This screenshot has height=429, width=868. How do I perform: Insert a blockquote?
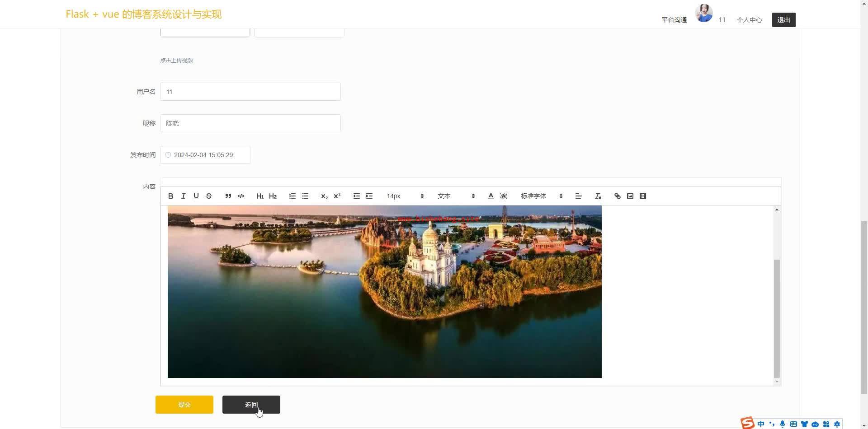pos(228,196)
